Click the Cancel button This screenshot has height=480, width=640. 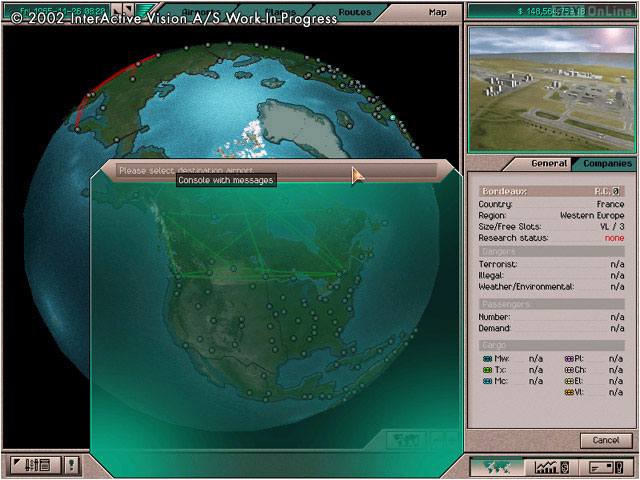point(606,440)
